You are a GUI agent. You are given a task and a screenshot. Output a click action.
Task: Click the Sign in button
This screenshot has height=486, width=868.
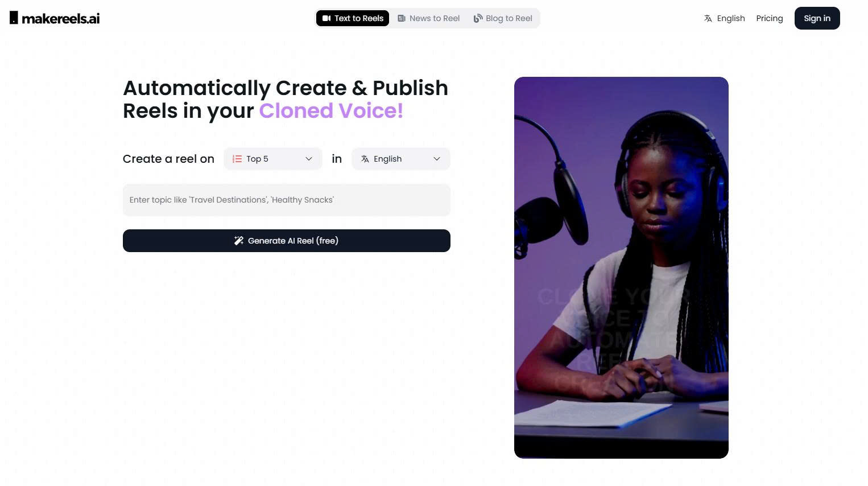tap(817, 18)
